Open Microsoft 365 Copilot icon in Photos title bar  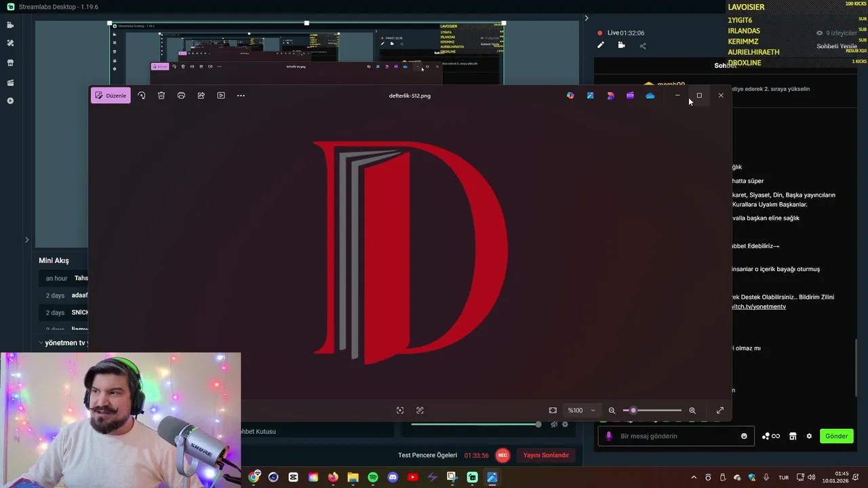coord(570,96)
